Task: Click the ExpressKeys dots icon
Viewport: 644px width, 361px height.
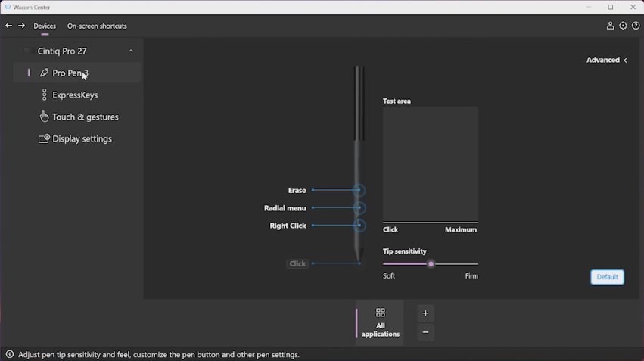Action: point(45,95)
